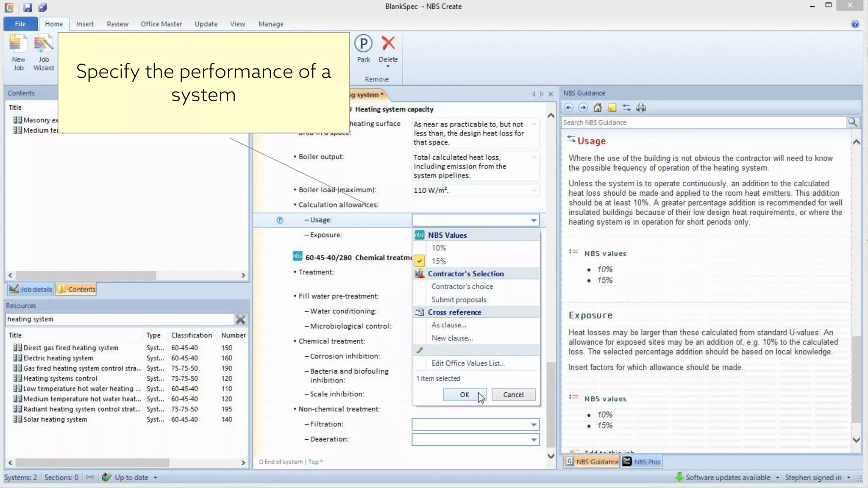Open help with the question mark icon
This screenshot has width=868, height=488.
(x=855, y=24)
